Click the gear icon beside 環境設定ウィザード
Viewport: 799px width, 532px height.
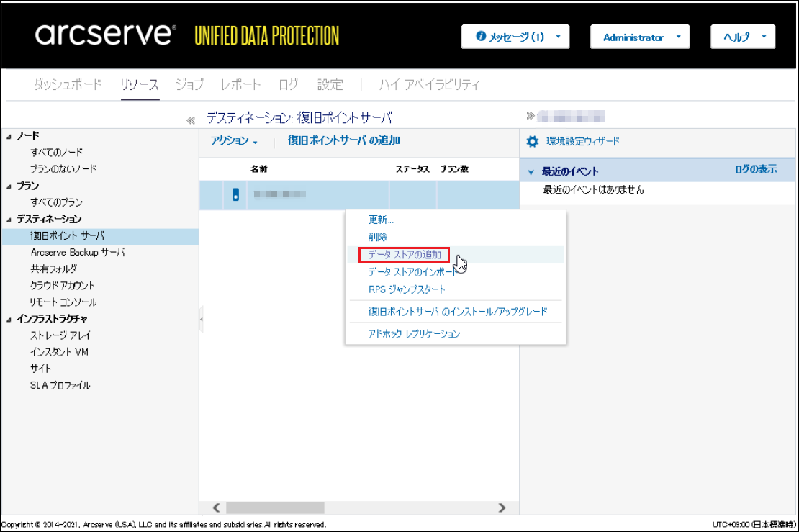click(533, 142)
